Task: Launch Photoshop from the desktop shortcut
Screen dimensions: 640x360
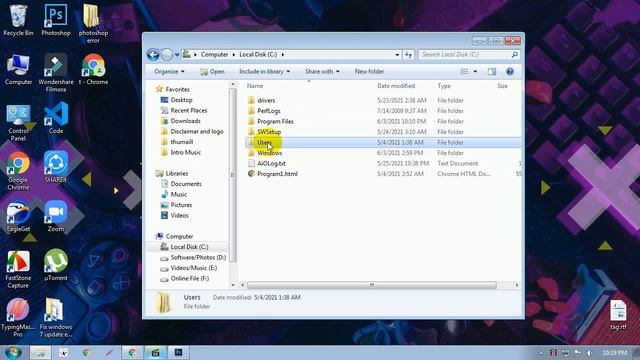Action: [56, 20]
